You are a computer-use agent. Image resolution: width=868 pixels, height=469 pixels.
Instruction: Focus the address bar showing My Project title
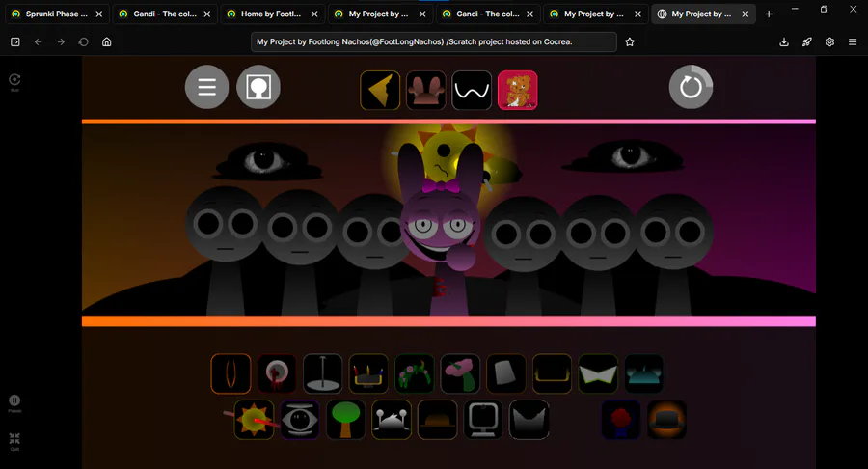coord(433,41)
